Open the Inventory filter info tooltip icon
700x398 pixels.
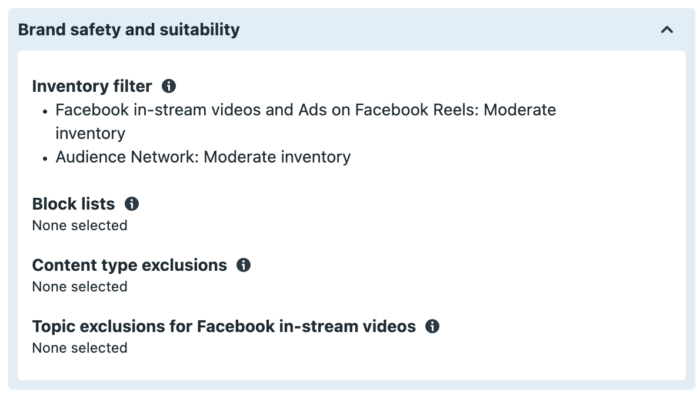tap(169, 86)
